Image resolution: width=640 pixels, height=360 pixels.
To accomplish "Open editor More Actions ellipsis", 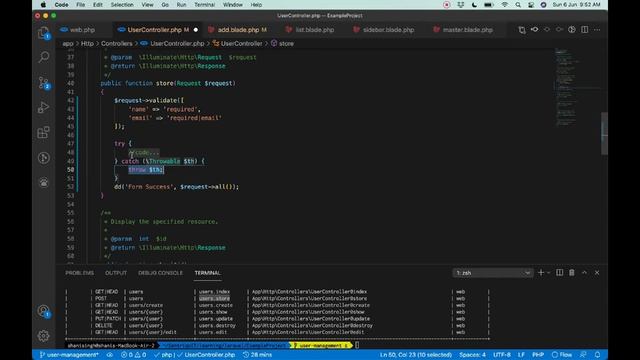I will [597, 30].
